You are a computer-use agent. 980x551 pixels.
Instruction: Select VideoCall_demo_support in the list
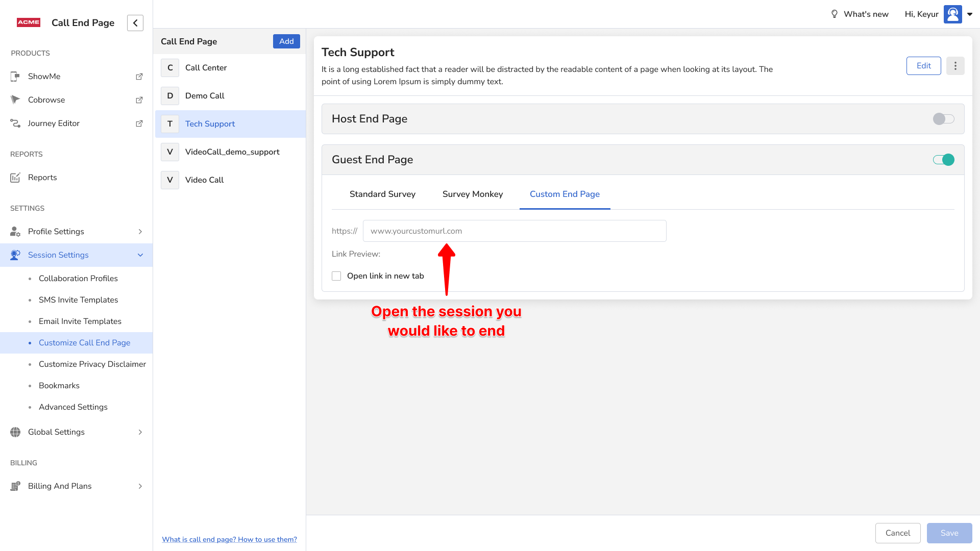pyautogui.click(x=232, y=152)
